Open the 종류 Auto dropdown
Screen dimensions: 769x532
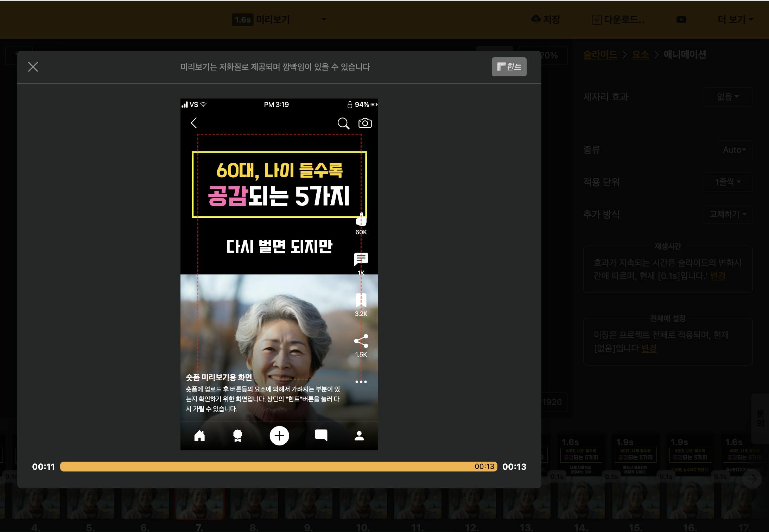pyautogui.click(x=734, y=150)
